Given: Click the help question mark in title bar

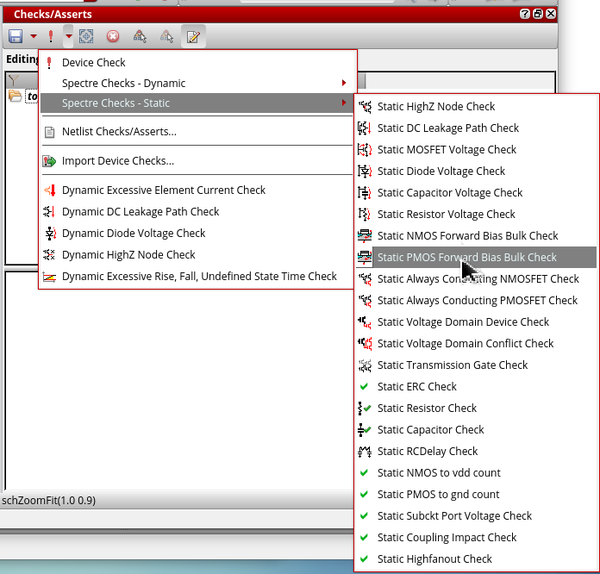Looking at the screenshot, I should point(525,14).
